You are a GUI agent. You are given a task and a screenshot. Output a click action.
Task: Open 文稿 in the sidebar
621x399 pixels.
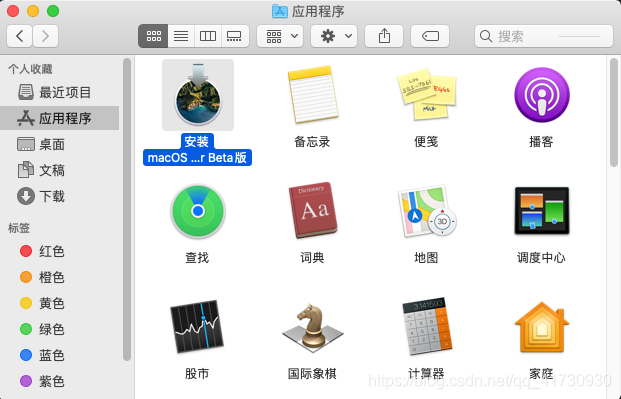pyautogui.click(x=59, y=170)
